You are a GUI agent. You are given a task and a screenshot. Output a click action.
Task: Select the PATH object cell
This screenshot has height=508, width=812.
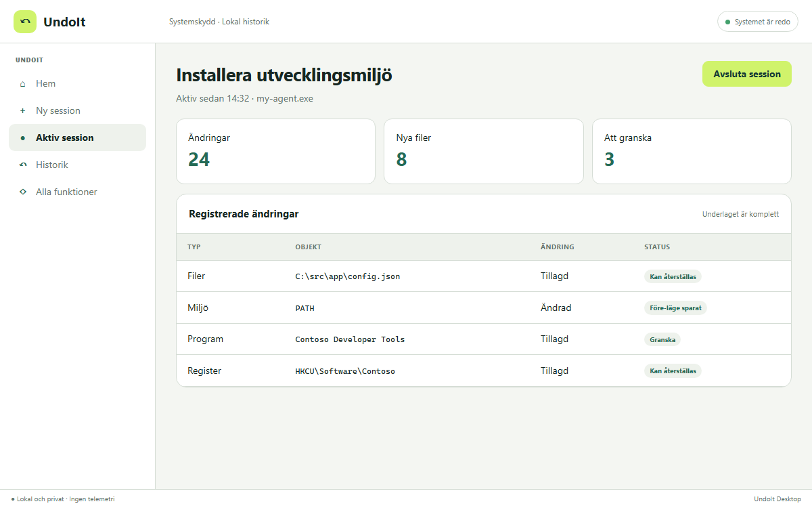coord(305,308)
